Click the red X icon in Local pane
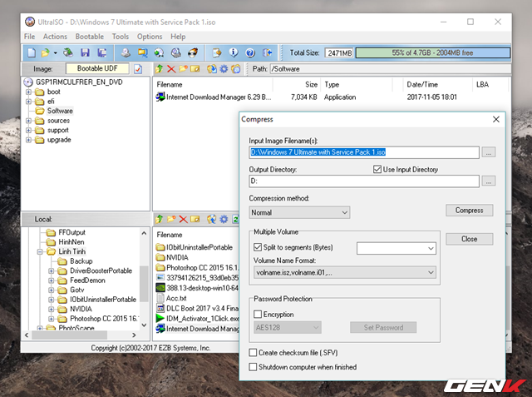Viewport: 532px width, 397px height. tap(183, 219)
